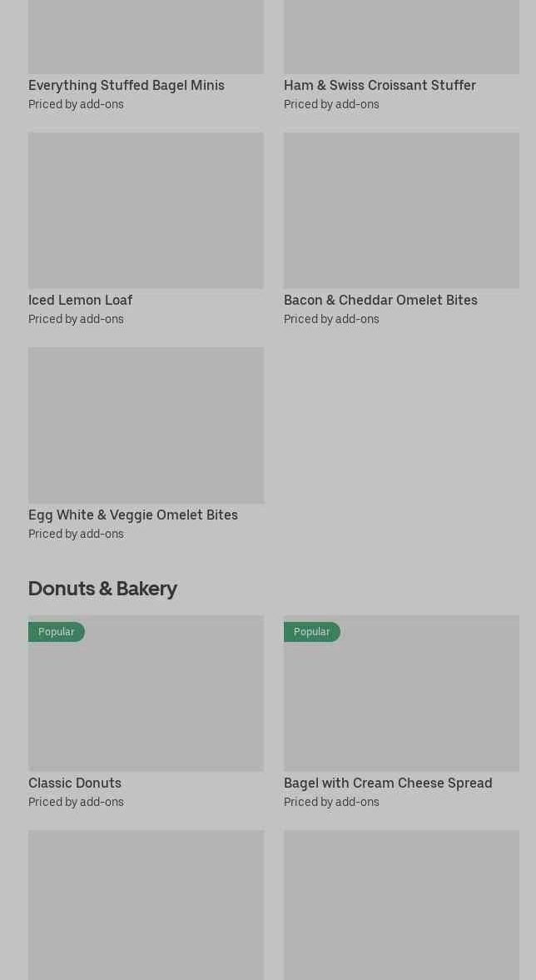Image resolution: width=536 pixels, height=980 pixels.
Task: Select the Classic Donuts image
Action: point(146,693)
